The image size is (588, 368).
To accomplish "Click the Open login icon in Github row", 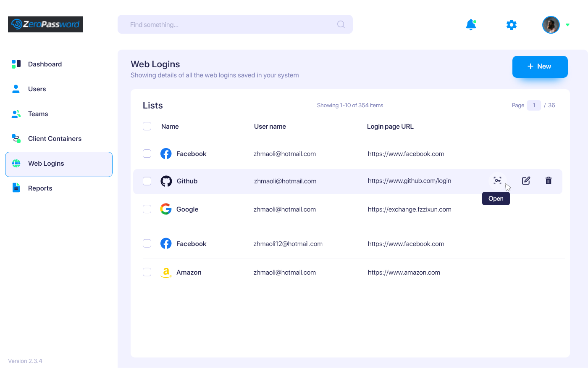I will click(497, 181).
